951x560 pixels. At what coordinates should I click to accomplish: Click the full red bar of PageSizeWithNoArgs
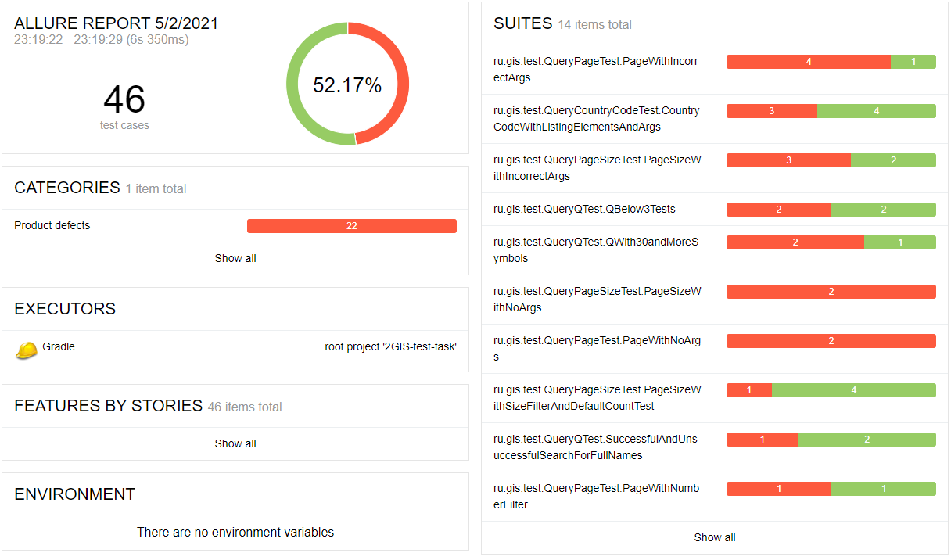click(831, 292)
